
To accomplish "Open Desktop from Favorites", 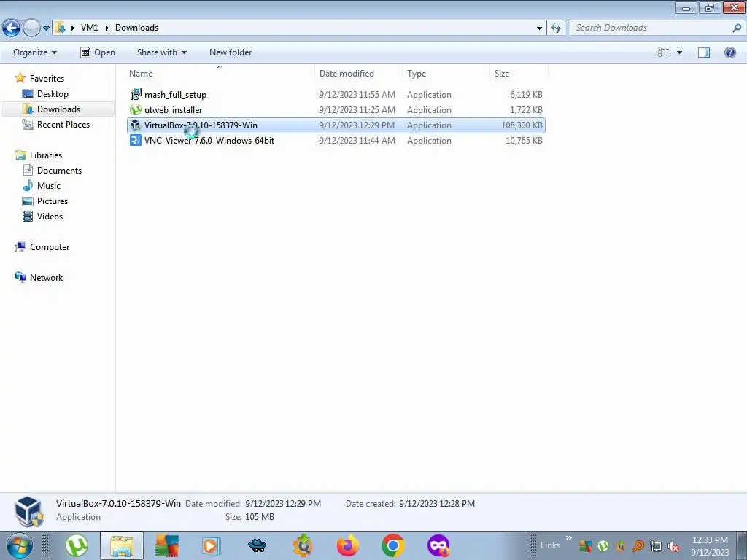I will [53, 94].
